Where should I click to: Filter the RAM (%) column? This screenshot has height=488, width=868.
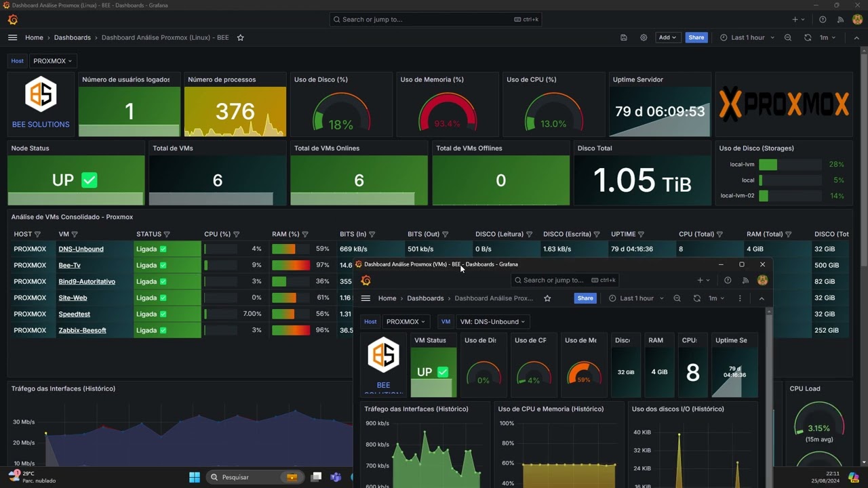coord(305,235)
